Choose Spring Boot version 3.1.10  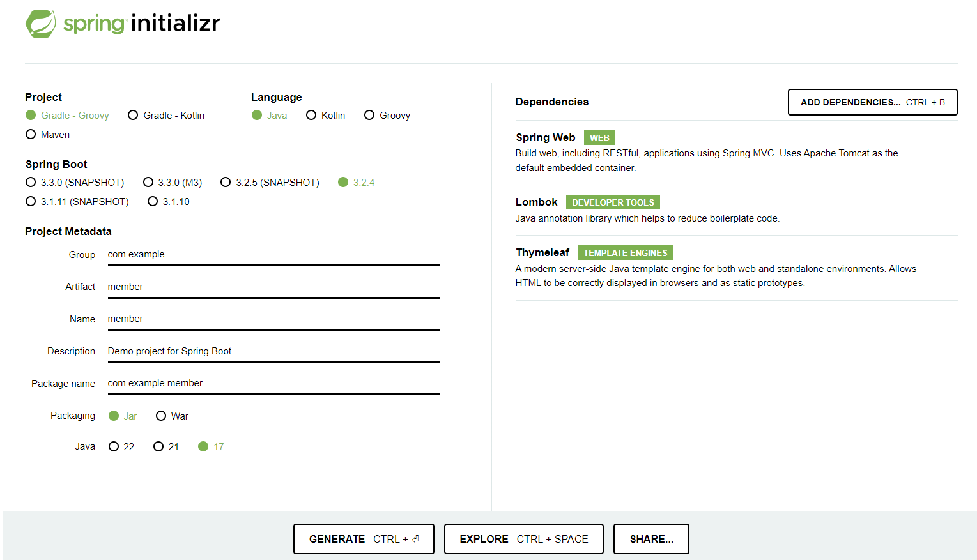(169, 202)
